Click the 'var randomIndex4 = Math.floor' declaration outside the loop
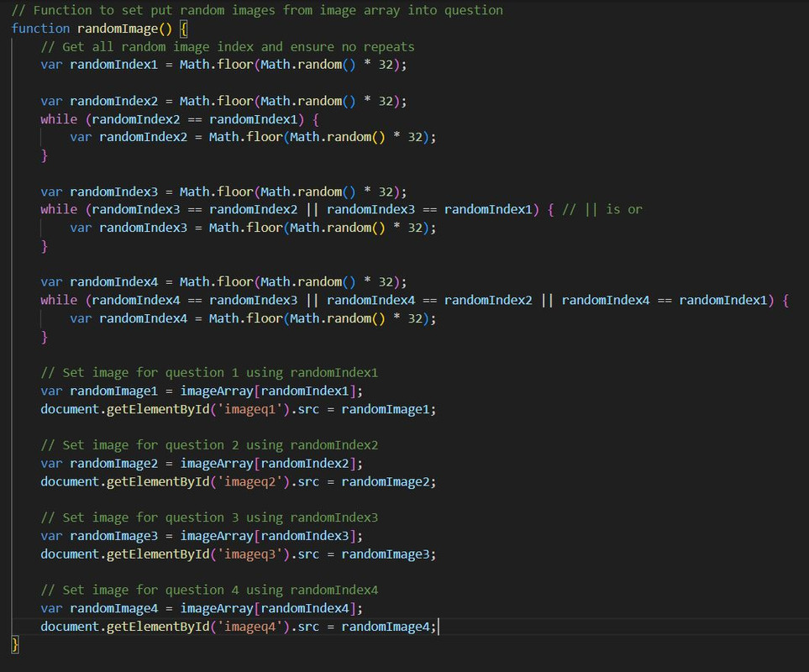809x672 pixels. tap(223, 282)
